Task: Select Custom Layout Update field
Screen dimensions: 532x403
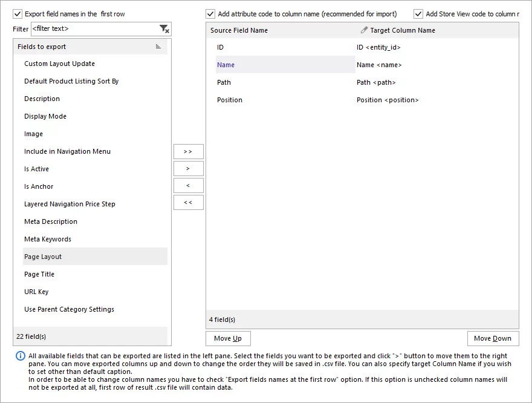Action: 95,64
